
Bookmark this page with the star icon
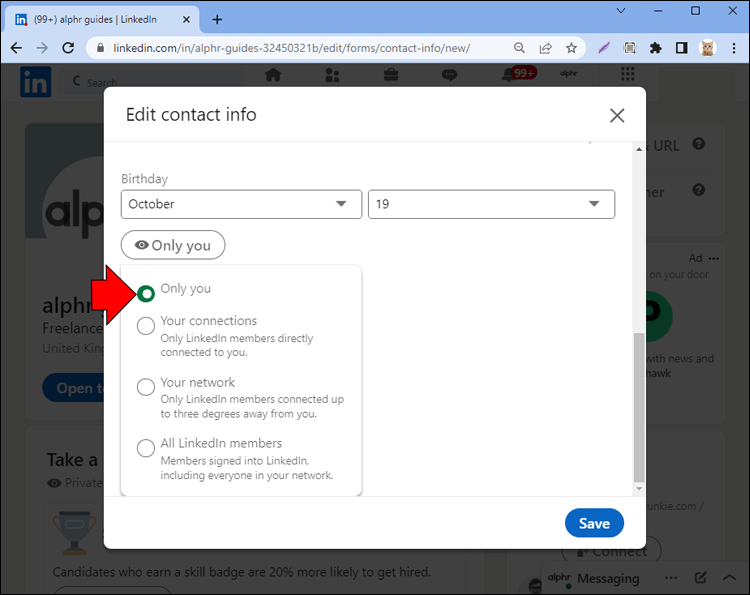[x=571, y=48]
